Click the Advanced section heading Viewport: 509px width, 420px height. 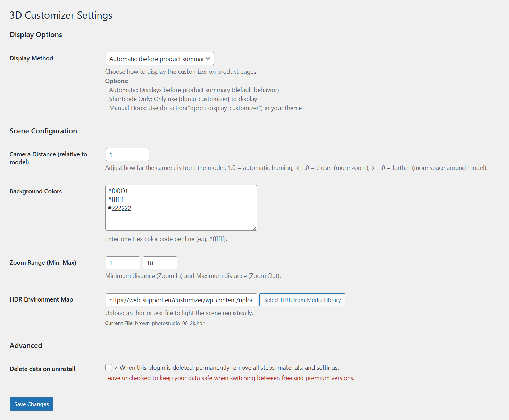point(26,345)
